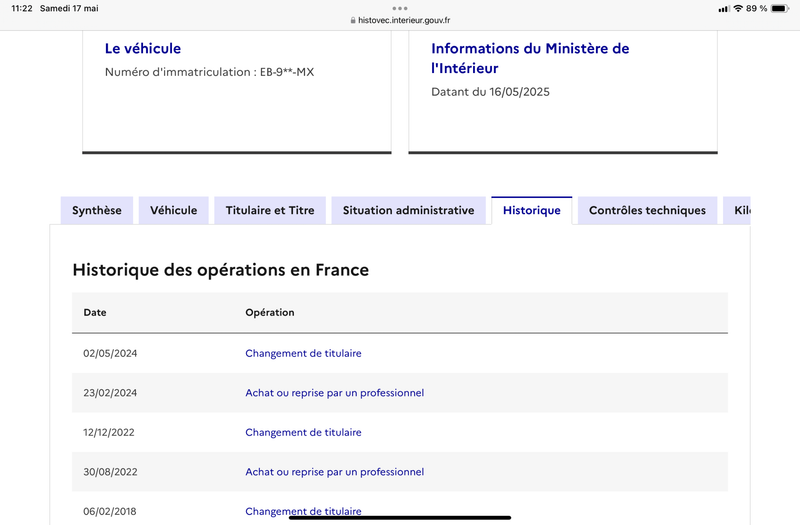Screen dimensions: 800x525
Task: Click the Informations du Ministère de l'Intérieur heading
Action: coord(530,58)
